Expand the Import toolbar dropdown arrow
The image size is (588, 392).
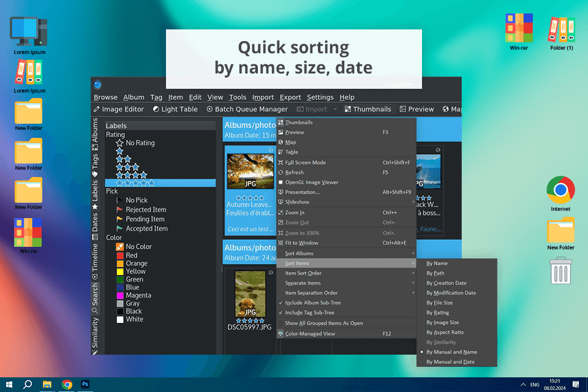(x=335, y=109)
